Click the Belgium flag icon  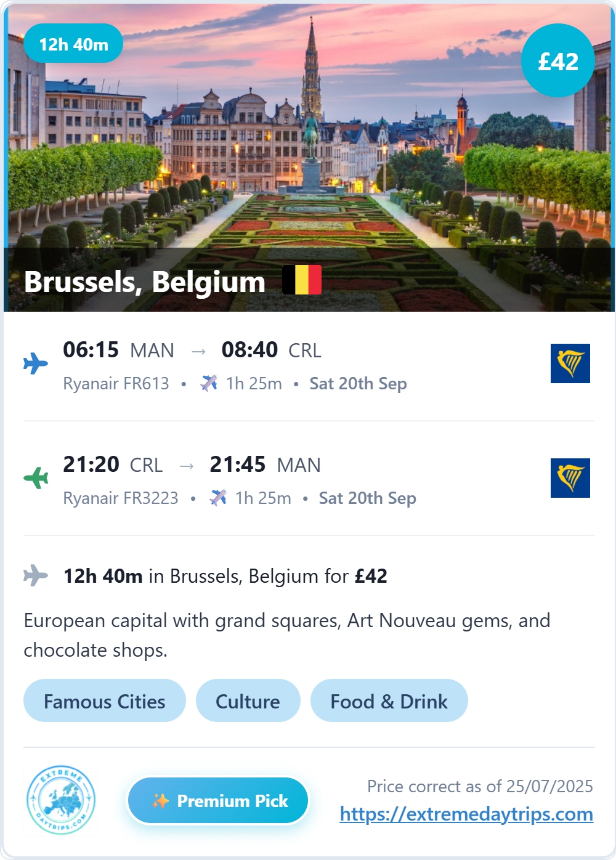302,280
